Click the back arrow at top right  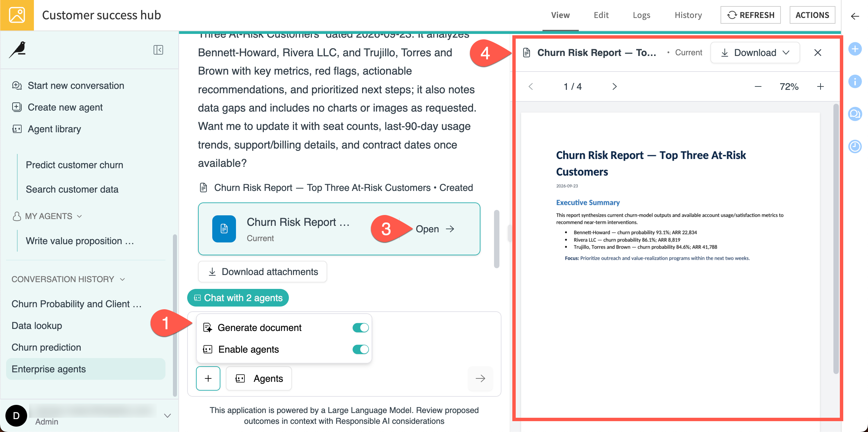click(x=855, y=16)
